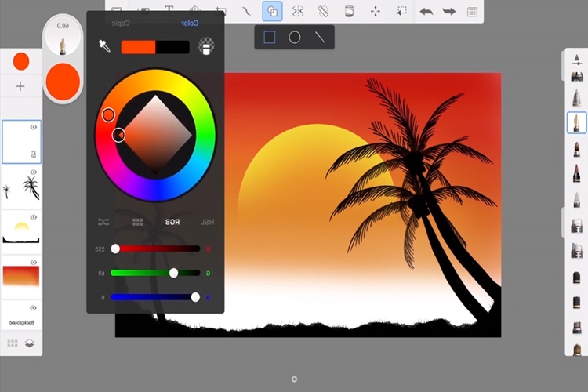The image size is (588, 392).
Task: Open the grid icon below layers
Action: [x=13, y=343]
